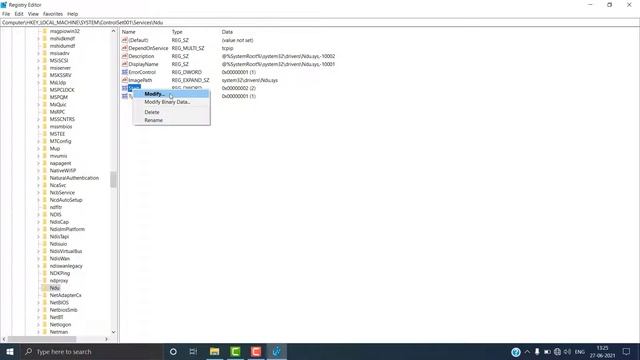Click the tree vertical scrollbar thumb
This screenshot has width=640, height=360.
pos(113,180)
